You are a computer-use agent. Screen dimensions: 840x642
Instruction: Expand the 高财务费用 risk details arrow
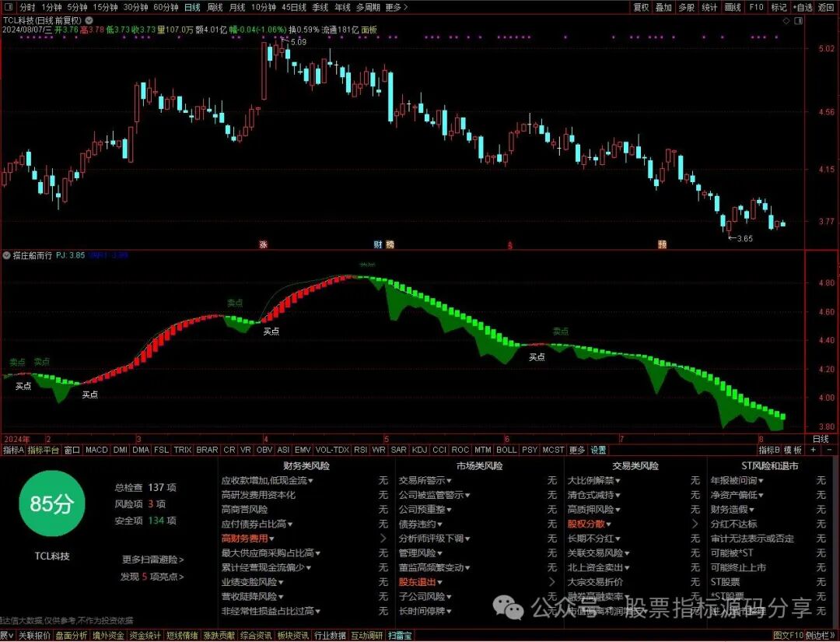click(x=383, y=538)
